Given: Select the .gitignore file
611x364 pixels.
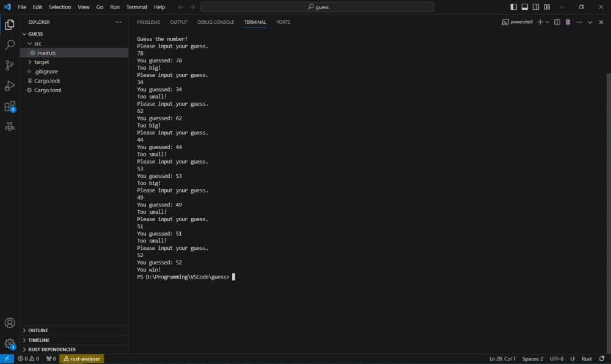Looking at the screenshot, I should coord(74,71).
